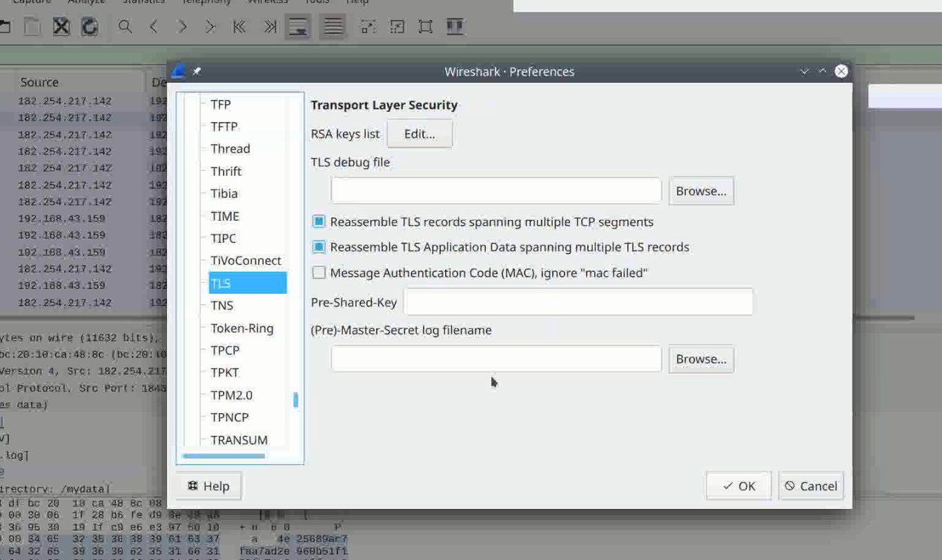Select TFP in protocol list
This screenshot has height=560, width=942.
point(221,104)
